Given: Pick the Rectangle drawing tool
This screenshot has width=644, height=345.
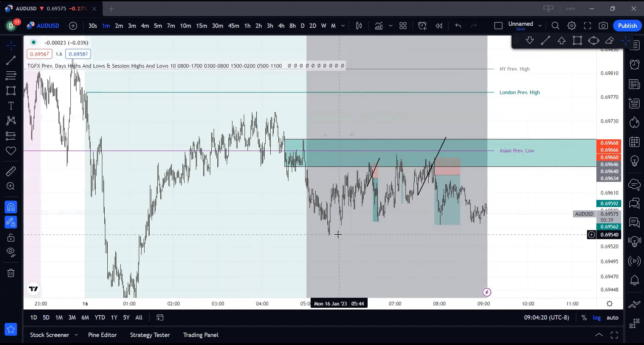Looking at the screenshot, I should point(11,90).
